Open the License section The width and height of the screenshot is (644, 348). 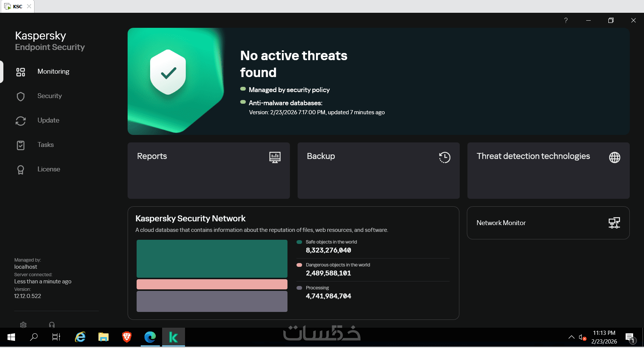(49, 169)
